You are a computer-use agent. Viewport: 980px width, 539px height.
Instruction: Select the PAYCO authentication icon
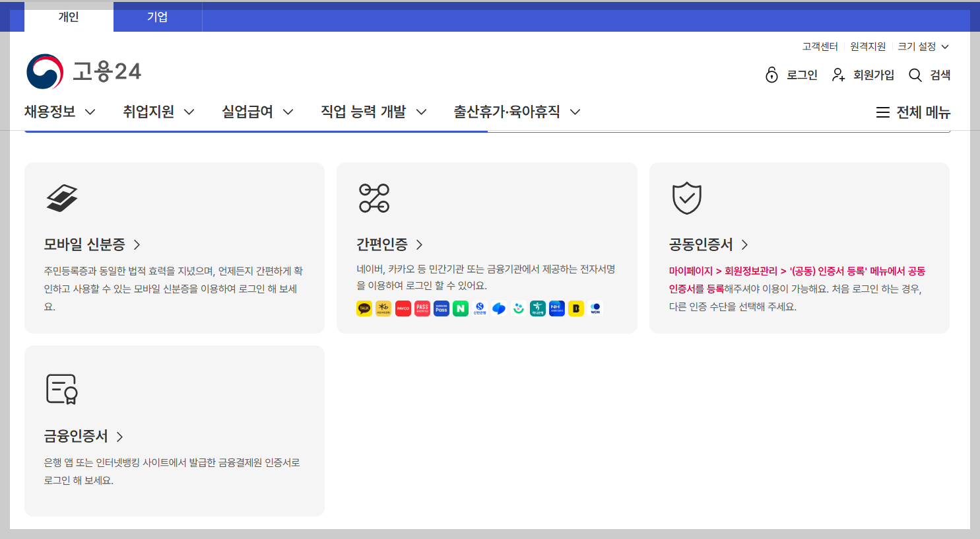pos(403,308)
